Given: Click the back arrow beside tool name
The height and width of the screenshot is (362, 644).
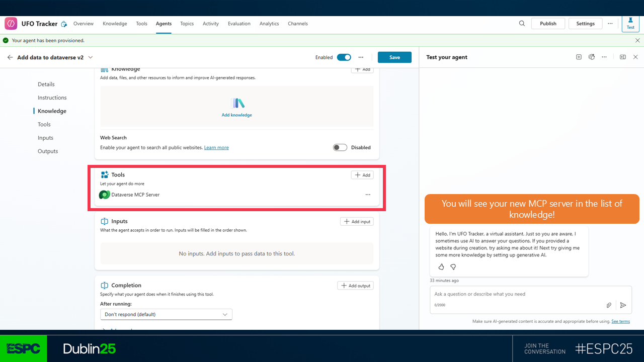Looking at the screenshot, I should click(x=10, y=57).
